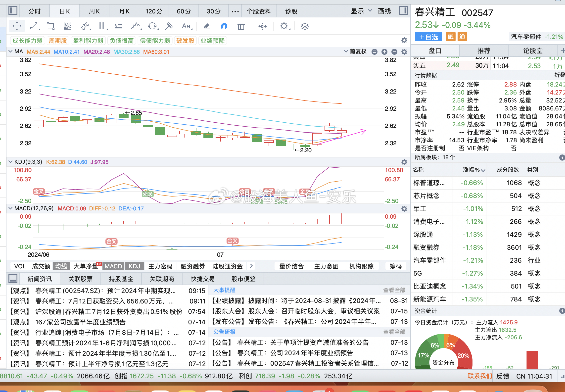The width and height of the screenshot is (565, 392).
Task: Collapse the MACD indicator chevron
Action: (10, 208)
